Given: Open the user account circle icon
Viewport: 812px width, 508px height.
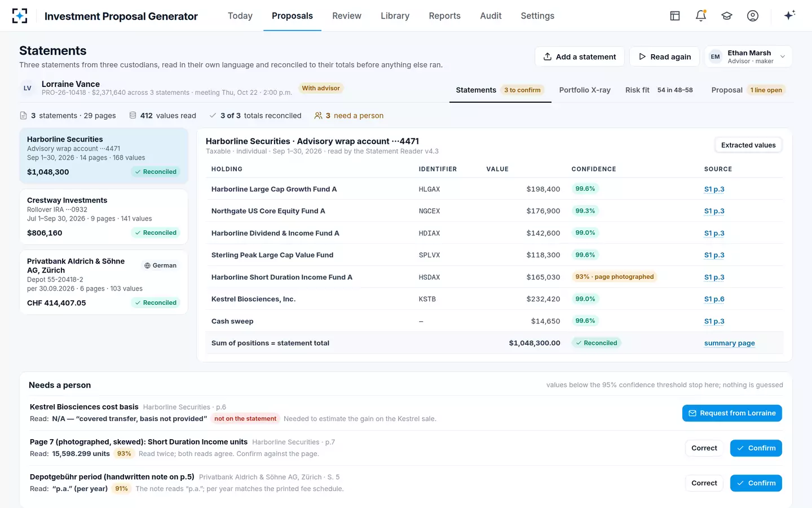Looking at the screenshot, I should tap(753, 16).
